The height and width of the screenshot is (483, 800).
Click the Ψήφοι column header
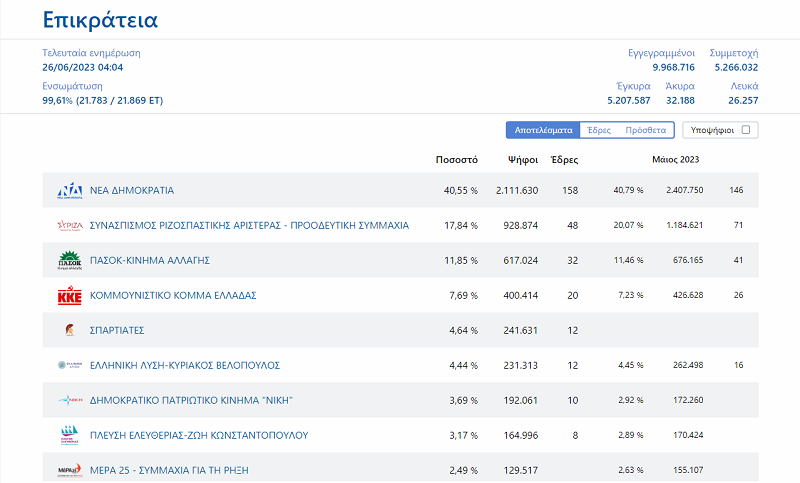pos(523,160)
